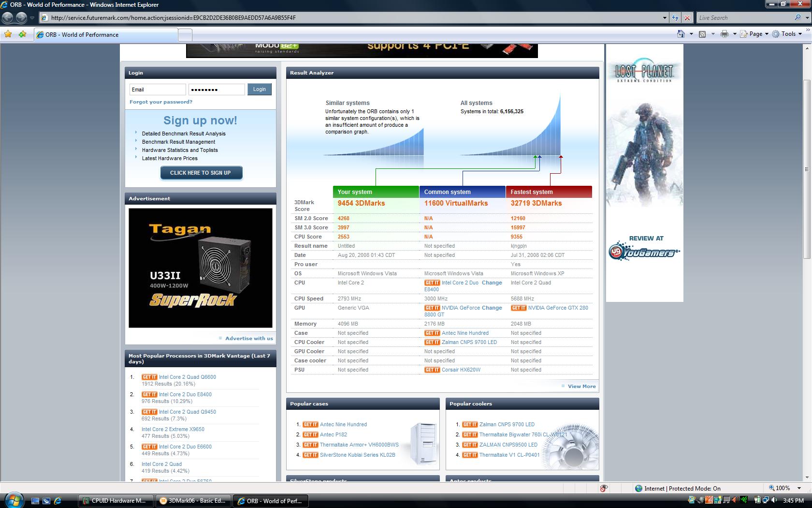Expand the command bar overflow chevron
The width and height of the screenshot is (812, 508).
tap(807, 30)
